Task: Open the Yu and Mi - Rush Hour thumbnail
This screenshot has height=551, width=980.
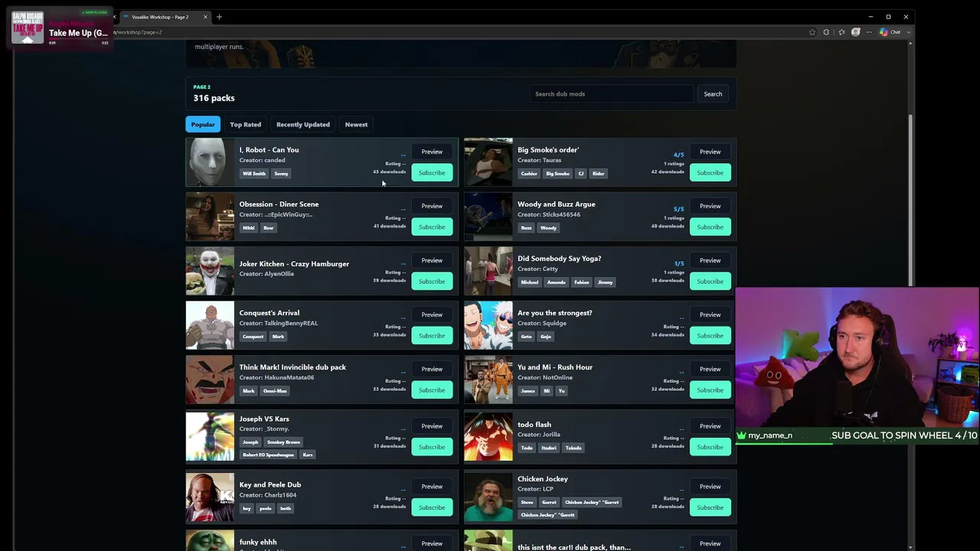Action: click(x=488, y=380)
